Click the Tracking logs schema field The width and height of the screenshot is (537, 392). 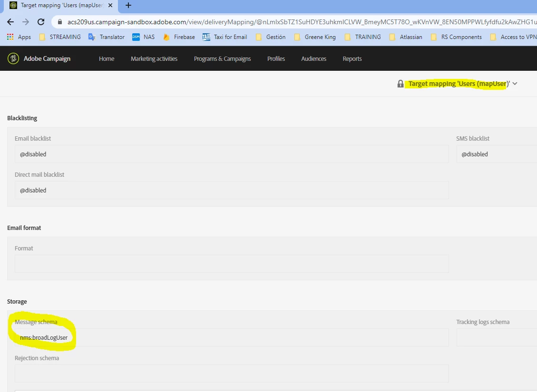pos(497,338)
